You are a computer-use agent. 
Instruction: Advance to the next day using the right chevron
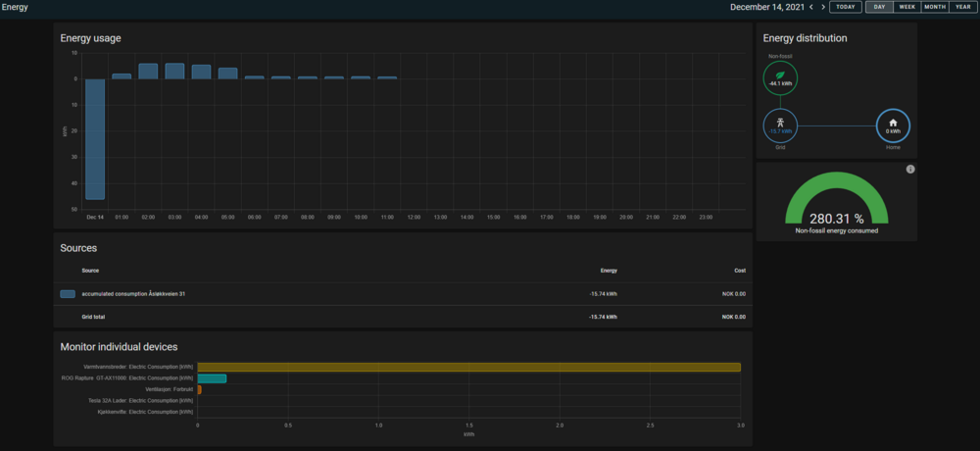823,7
